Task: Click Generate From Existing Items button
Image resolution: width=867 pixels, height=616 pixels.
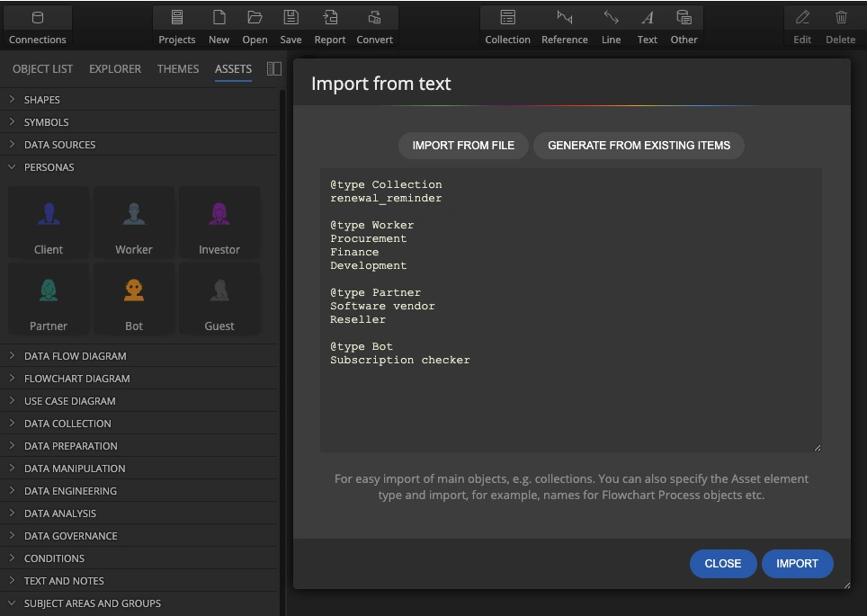Action: 639,146
